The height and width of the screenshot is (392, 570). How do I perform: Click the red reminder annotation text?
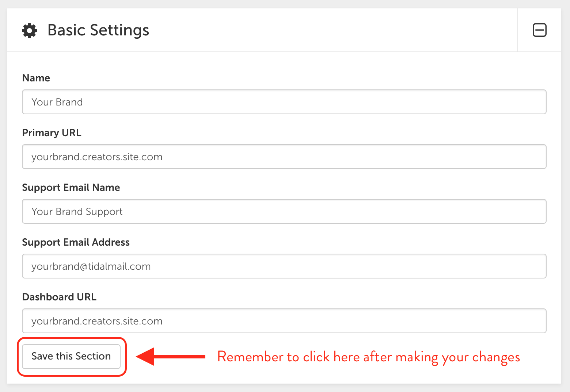tap(369, 357)
